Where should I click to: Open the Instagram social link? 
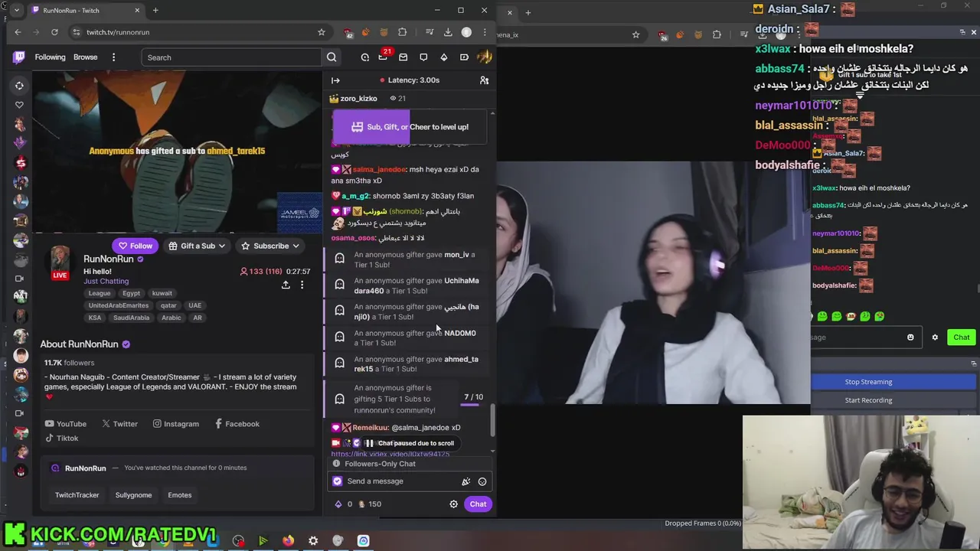[175, 424]
